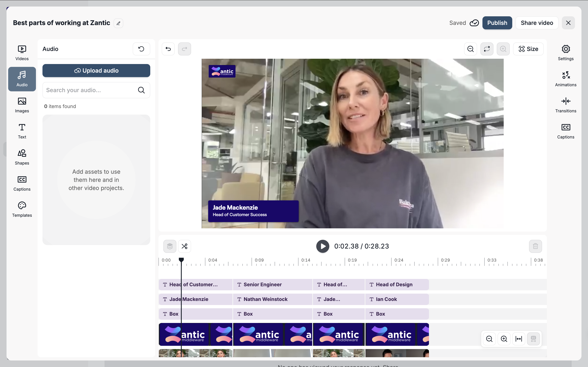The width and height of the screenshot is (588, 367).
Task: Open the Templates panel
Action: coord(22,209)
